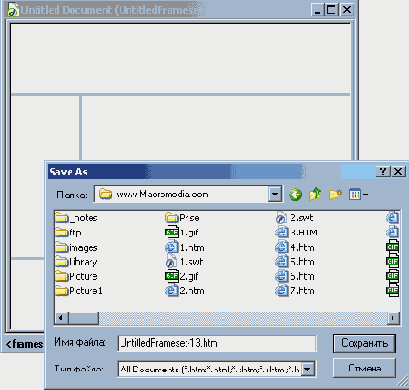Select the 1.gif file
Screen dimensions: 409x390
point(182,232)
